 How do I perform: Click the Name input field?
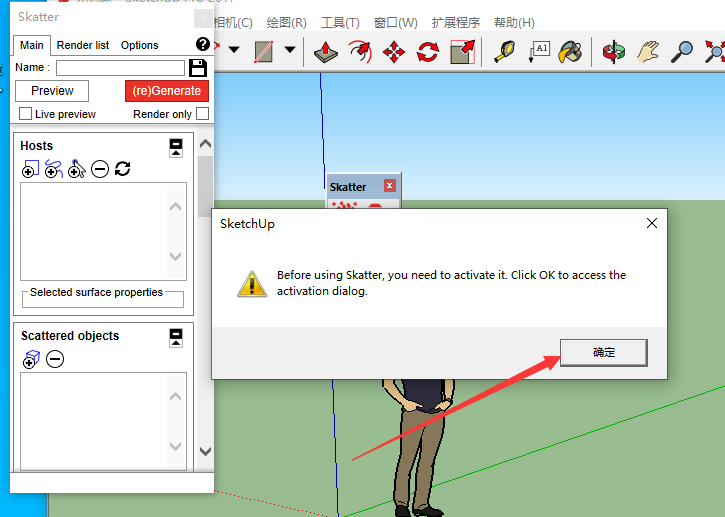[x=120, y=68]
